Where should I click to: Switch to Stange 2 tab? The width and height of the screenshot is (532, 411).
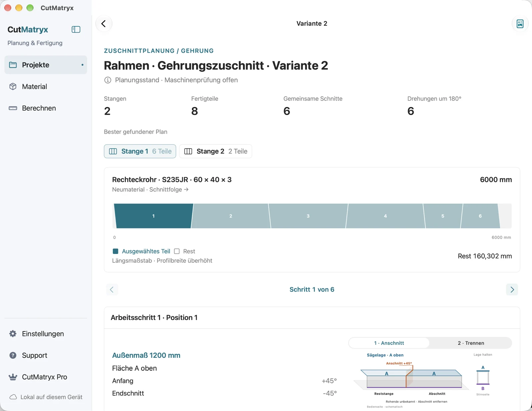click(215, 151)
